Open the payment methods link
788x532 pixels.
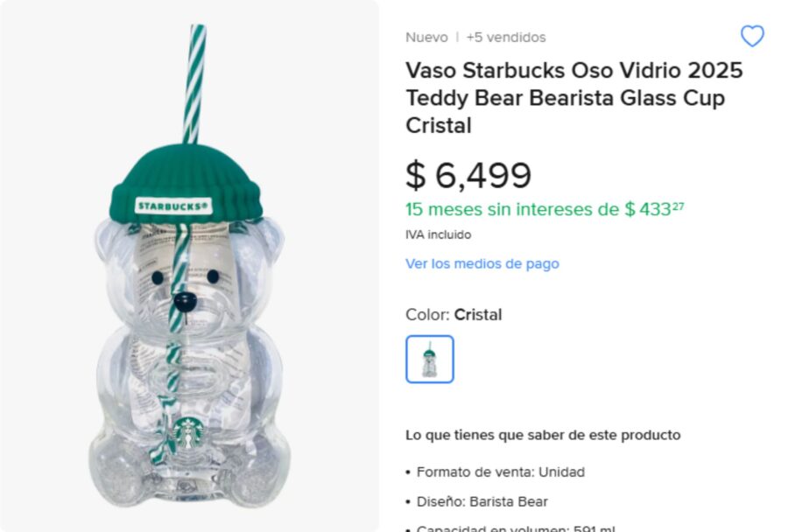click(482, 263)
